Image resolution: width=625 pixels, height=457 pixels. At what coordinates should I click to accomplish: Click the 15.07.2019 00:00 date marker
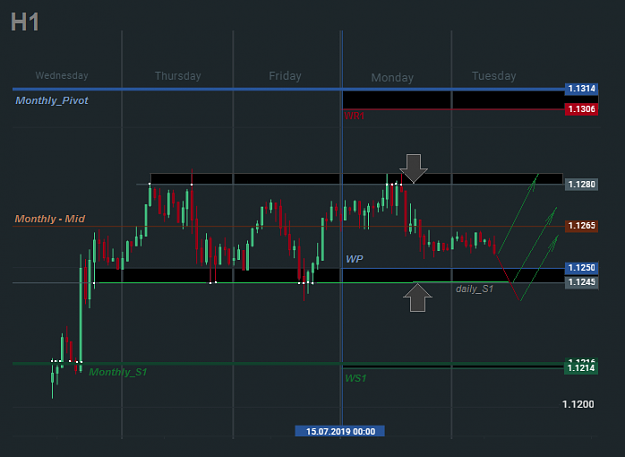340,431
